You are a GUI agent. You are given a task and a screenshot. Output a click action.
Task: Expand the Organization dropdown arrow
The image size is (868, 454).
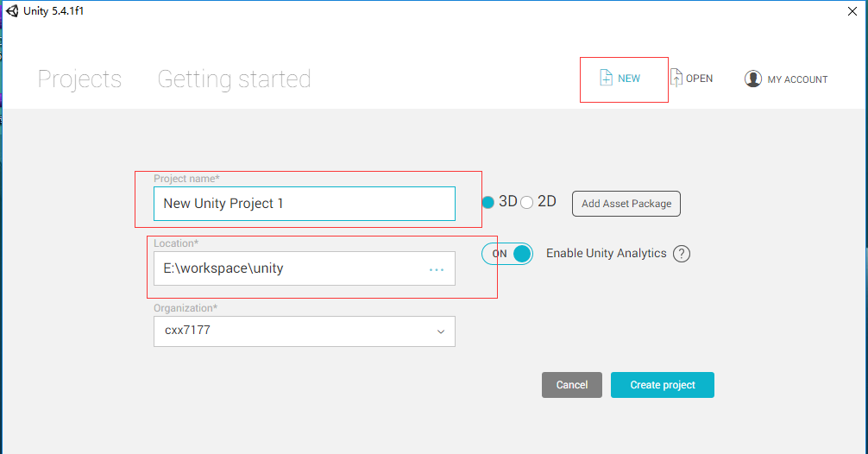pyautogui.click(x=440, y=331)
